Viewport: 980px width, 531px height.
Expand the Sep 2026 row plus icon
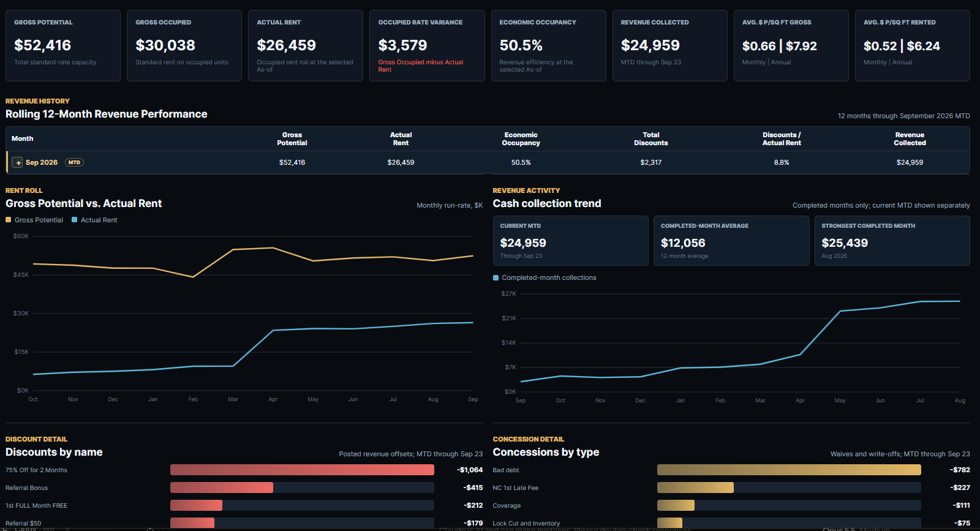(18, 162)
